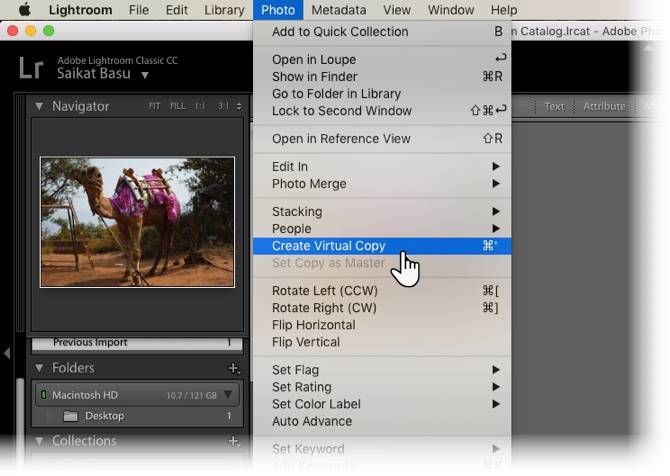
Task: Click the yellow window minimize button
Action: [31, 31]
